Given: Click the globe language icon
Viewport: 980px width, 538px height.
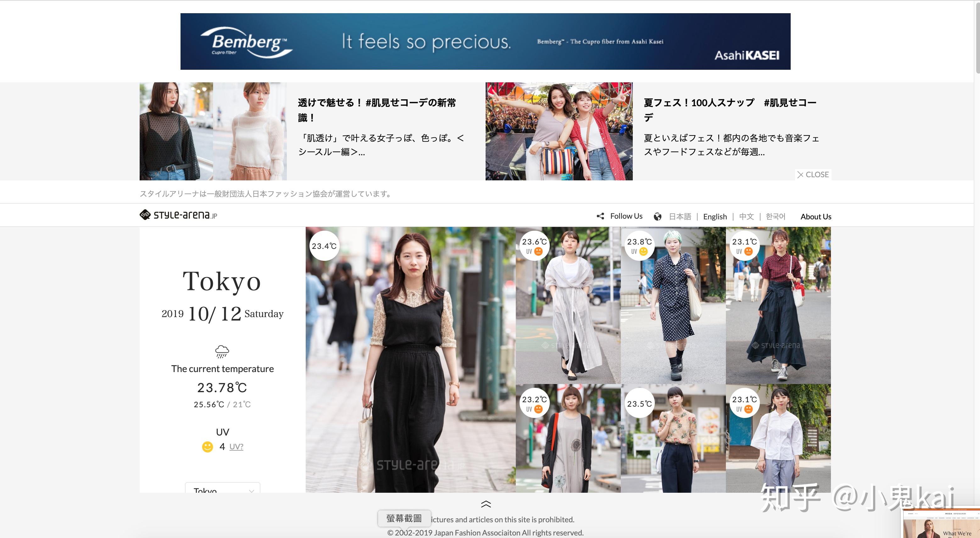Looking at the screenshot, I should [657, 216].
